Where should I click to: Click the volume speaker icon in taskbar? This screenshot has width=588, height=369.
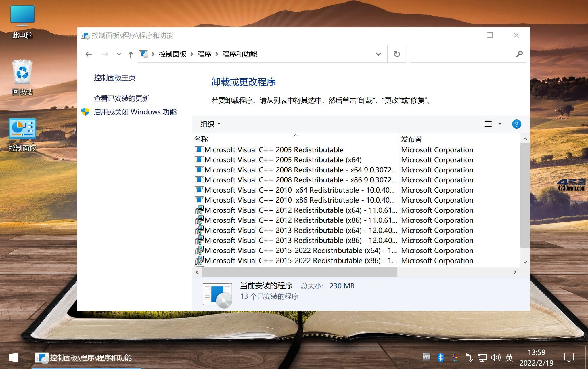[x=495, y=357]
